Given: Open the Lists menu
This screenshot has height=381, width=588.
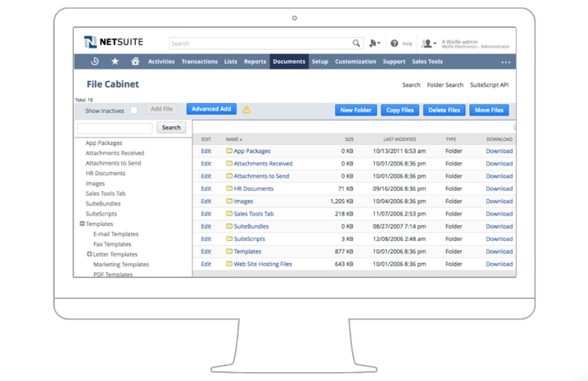Looking at the screenshot, I should (x=231, y=61).
